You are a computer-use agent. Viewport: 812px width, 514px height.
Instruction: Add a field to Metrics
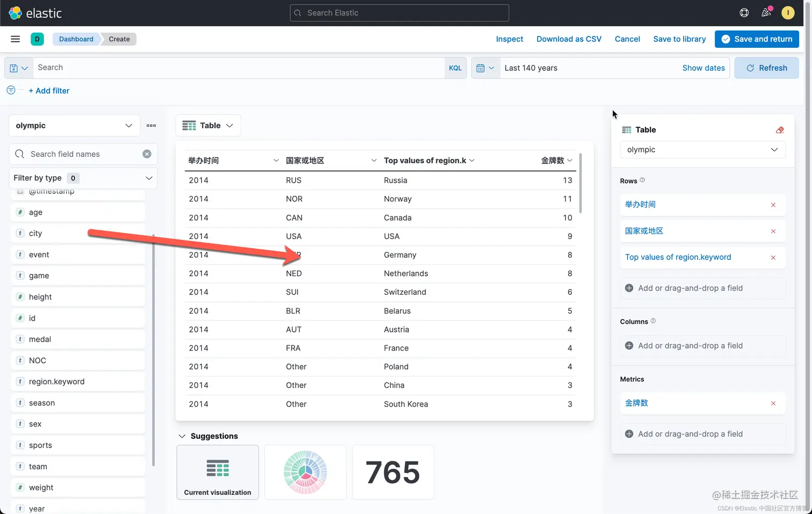[x=702, y=434]
